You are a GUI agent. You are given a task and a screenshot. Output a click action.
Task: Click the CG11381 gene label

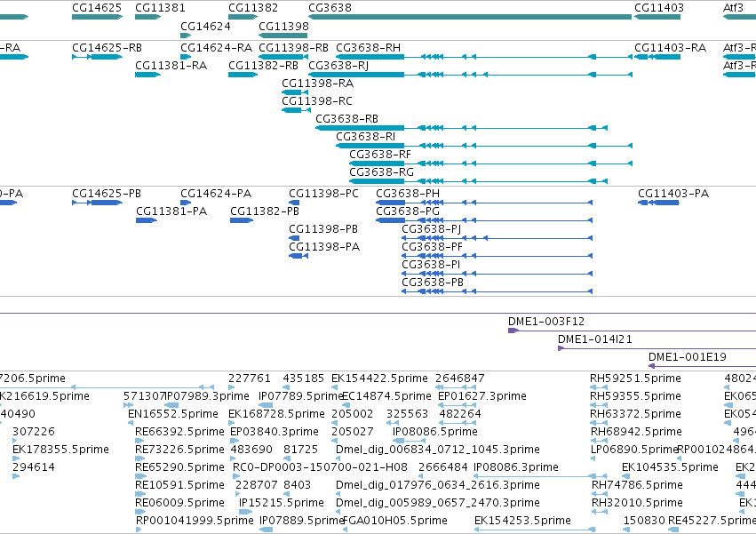(160, 8)
